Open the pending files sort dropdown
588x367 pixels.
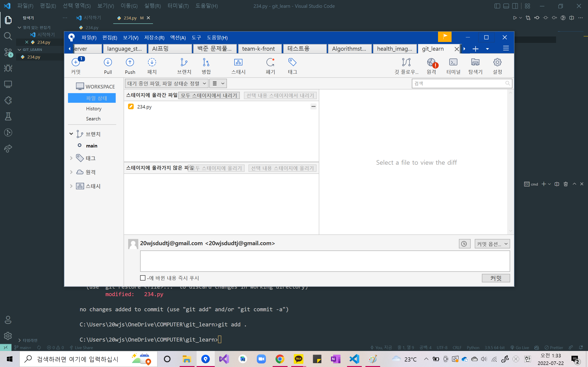click(167, 83)
